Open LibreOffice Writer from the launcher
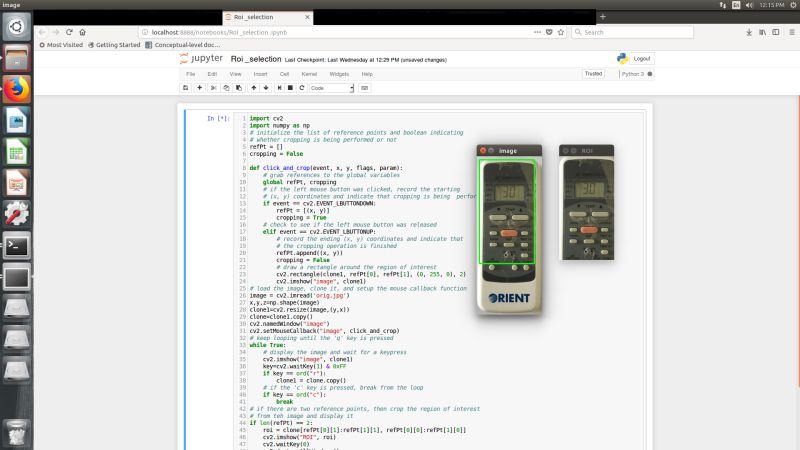 16,121
